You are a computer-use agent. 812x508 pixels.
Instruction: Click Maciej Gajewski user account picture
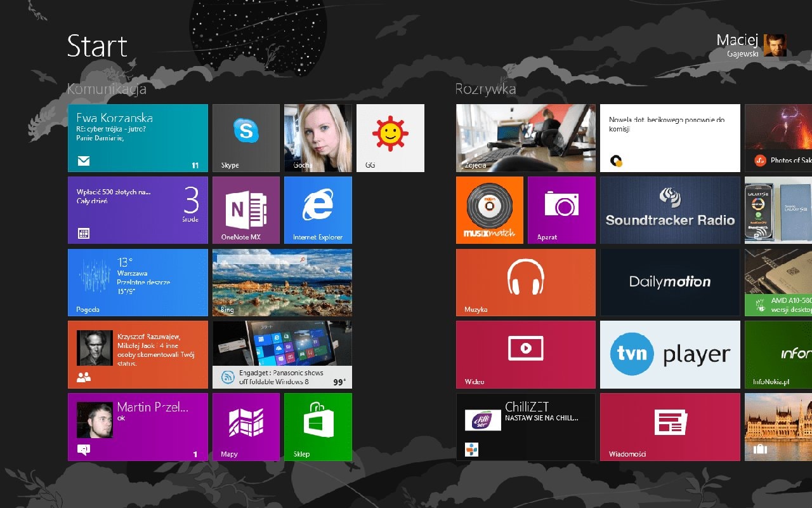click(x=775, y=45)
